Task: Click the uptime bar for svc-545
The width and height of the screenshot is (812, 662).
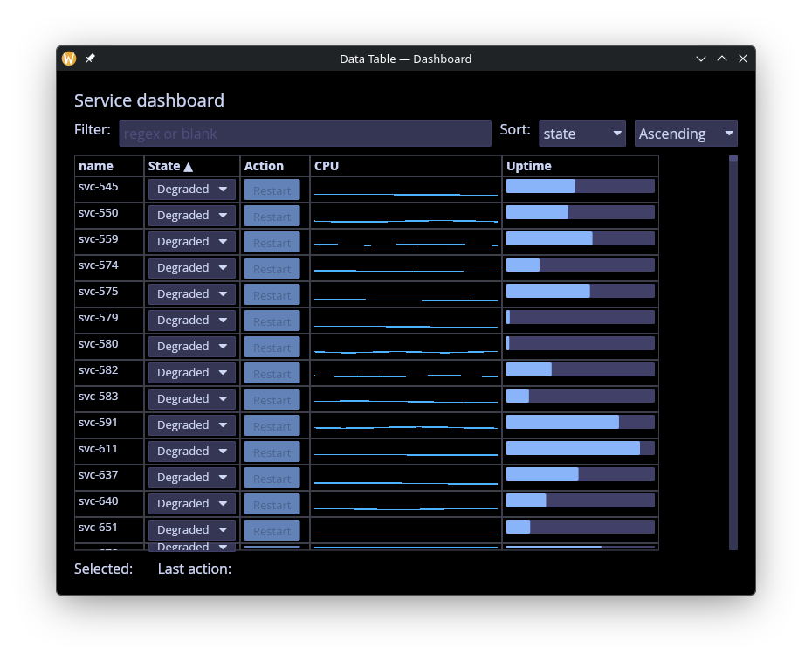Action: 581,186
